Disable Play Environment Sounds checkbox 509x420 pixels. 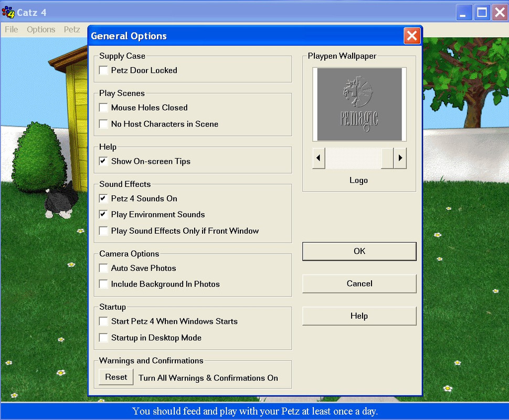click(x=103, y=214)
